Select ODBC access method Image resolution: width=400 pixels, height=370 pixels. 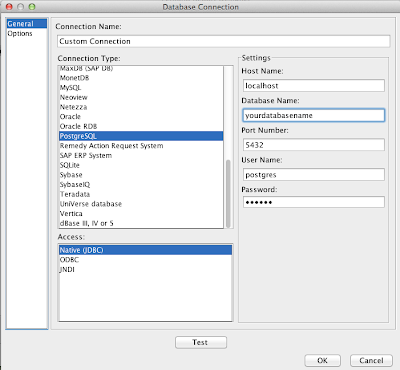pyautogui.click(x=145, y=260)
